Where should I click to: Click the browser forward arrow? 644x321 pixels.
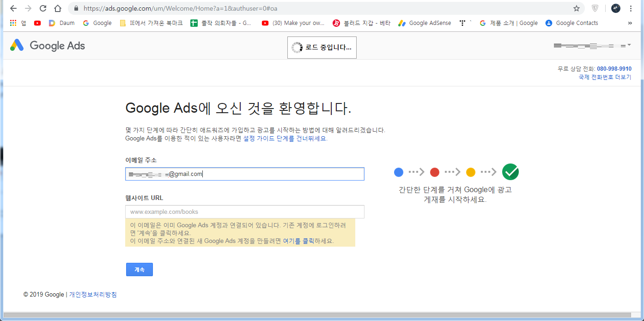pyautogui.click(x=28, y=8)
